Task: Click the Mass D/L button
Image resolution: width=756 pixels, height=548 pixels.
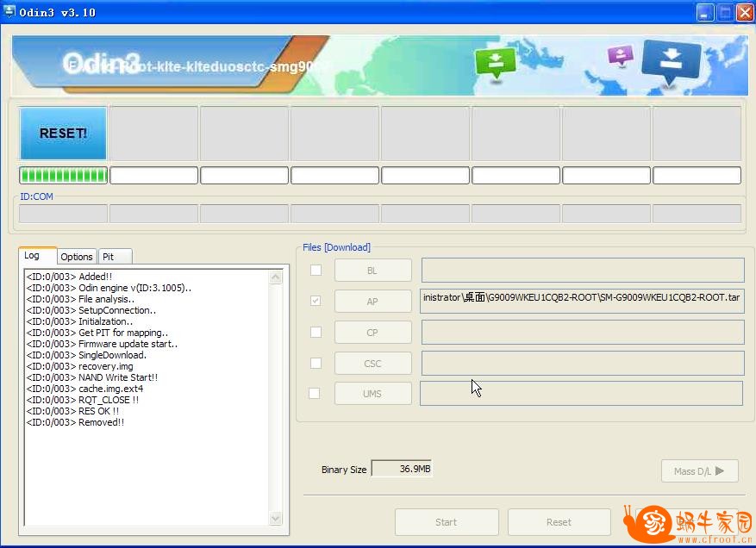Action: (700, 471)
